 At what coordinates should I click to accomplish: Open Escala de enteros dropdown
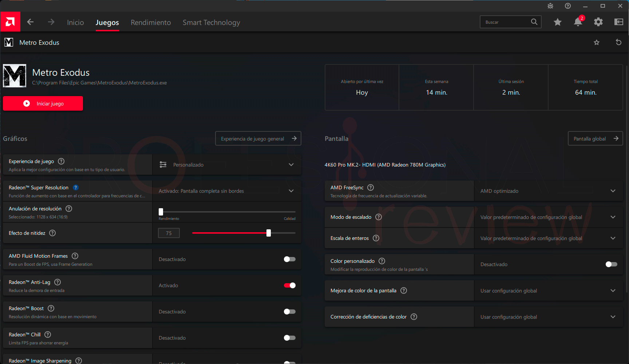click(x=549, y=238)
